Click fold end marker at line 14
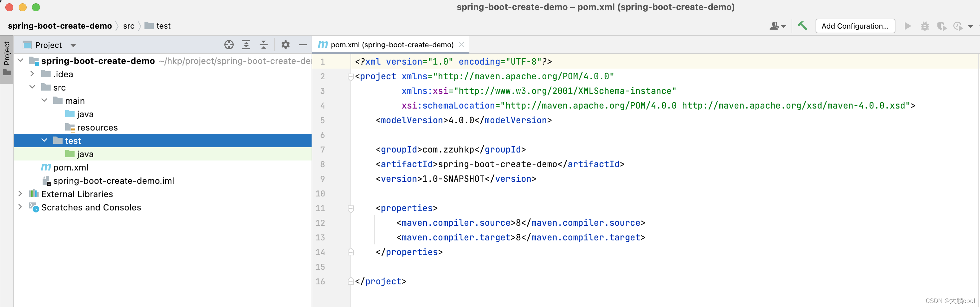 point(351,252)
